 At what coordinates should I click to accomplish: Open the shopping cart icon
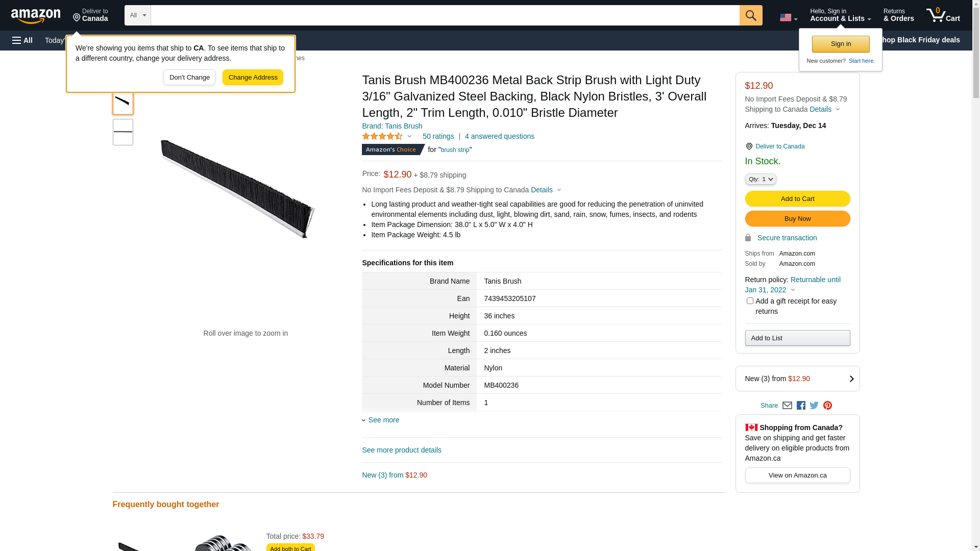[x=943, y=15]
